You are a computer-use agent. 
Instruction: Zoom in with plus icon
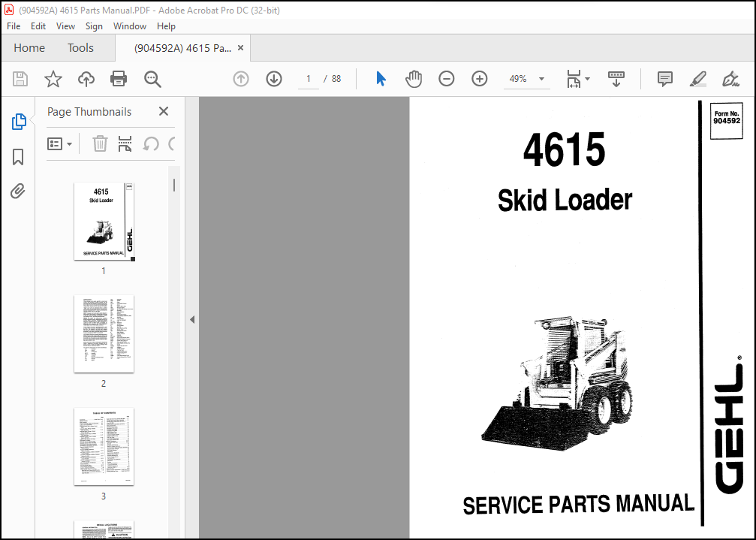[x=479, y=79]
